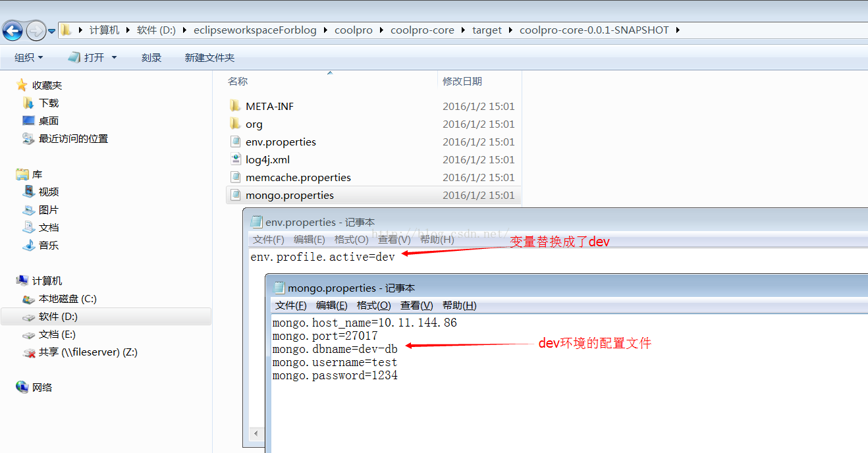The width and height of the screenshot is (868, 453).
Task: Go to eclipseworkspaceForblog breadcrumb segment
Action: (255, 30)
